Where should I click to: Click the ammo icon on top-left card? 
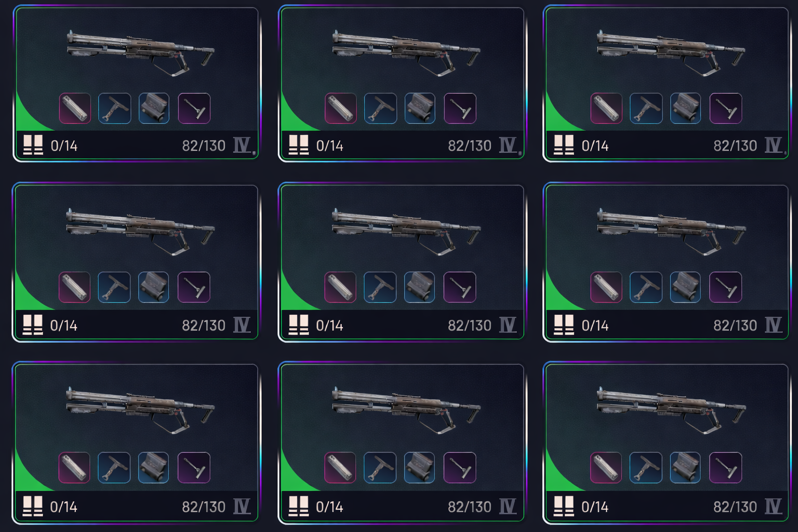[33, 145]
